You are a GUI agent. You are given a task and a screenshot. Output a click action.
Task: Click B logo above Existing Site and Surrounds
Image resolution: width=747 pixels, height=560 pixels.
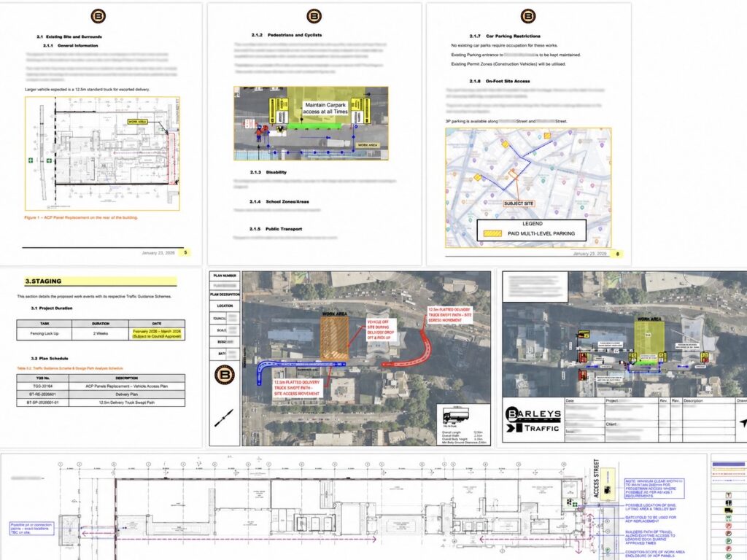point(98,16)
